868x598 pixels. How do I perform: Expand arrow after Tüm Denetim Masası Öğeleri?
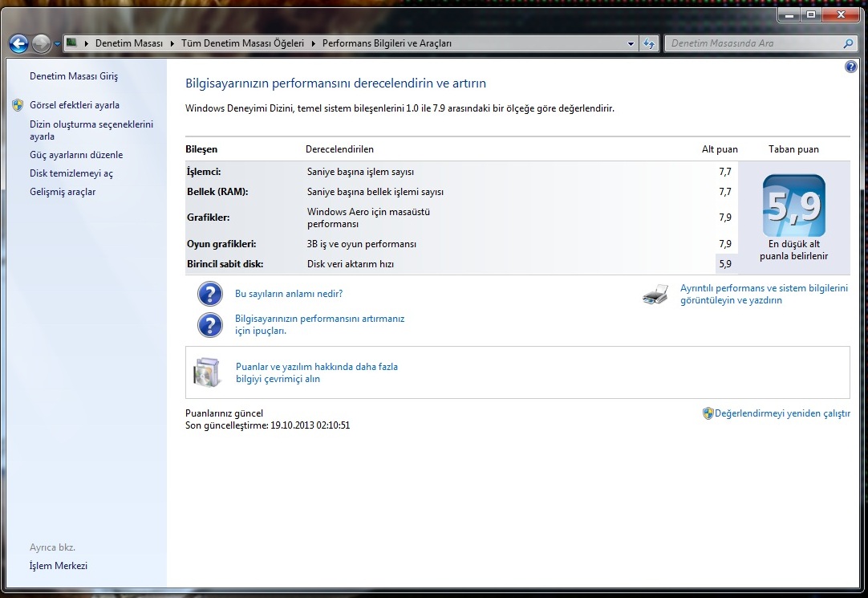point(314,43)
